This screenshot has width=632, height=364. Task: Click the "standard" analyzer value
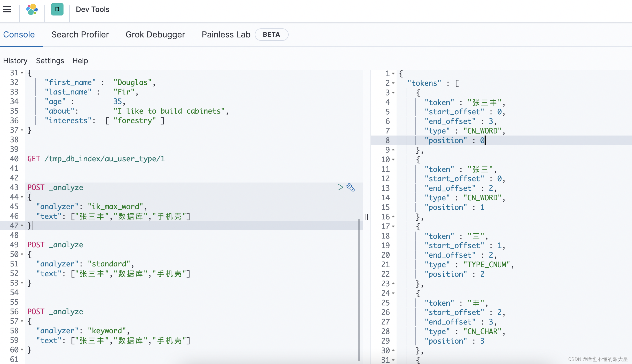click(109, 264)
